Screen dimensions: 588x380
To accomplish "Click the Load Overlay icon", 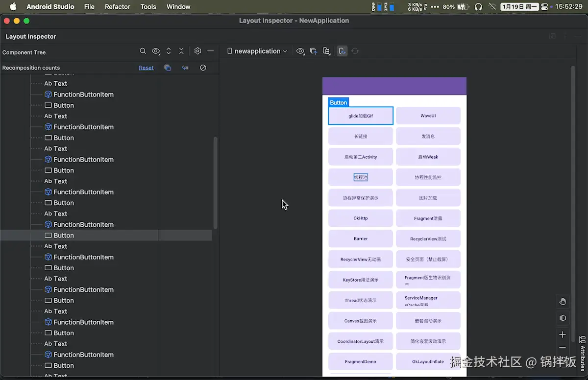I will 314,51.
